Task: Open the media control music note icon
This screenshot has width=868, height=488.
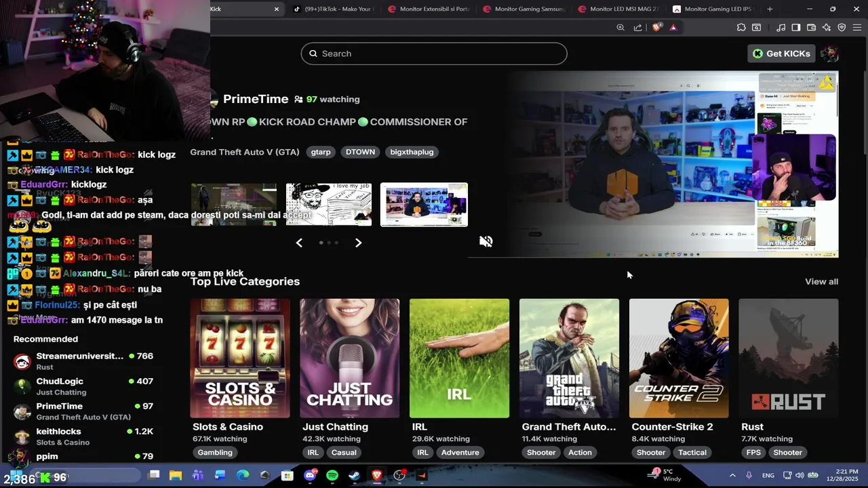Action: click(x=781, y=27)
